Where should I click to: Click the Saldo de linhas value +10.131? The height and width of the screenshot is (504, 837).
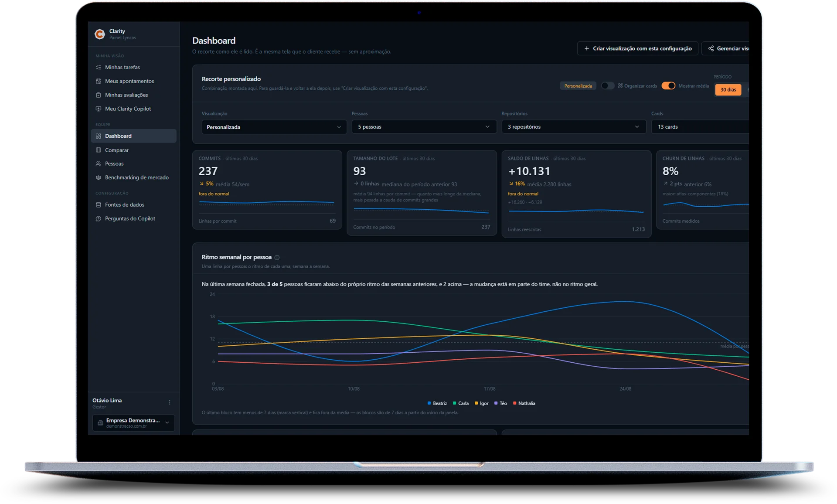pos(529,171)
